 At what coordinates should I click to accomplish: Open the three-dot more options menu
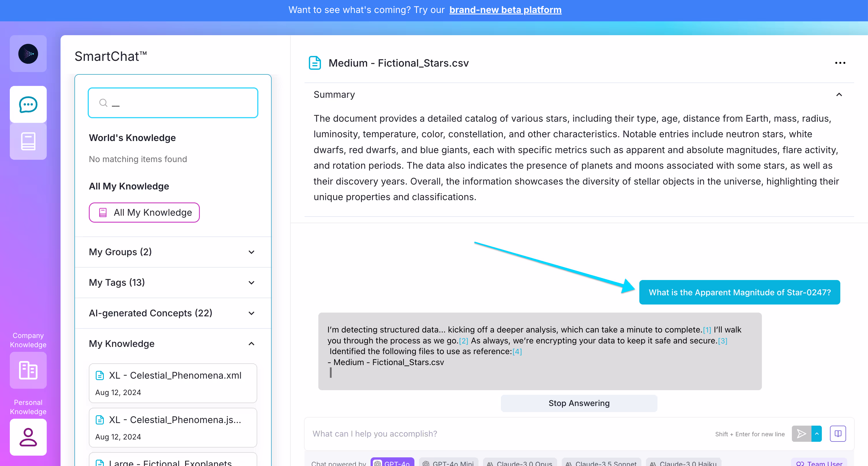point(840,63)
